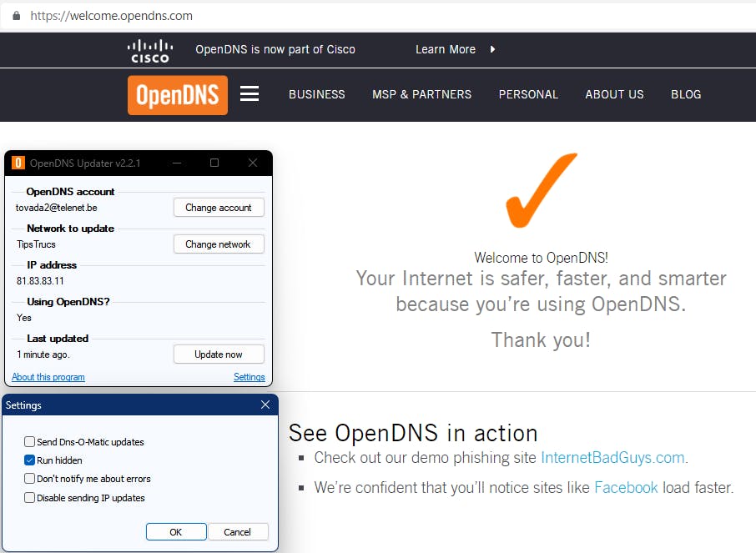This screenshot has width=756, height=553.
Task: Check Disable sending IP updates
Action: (x=29, y=498)
